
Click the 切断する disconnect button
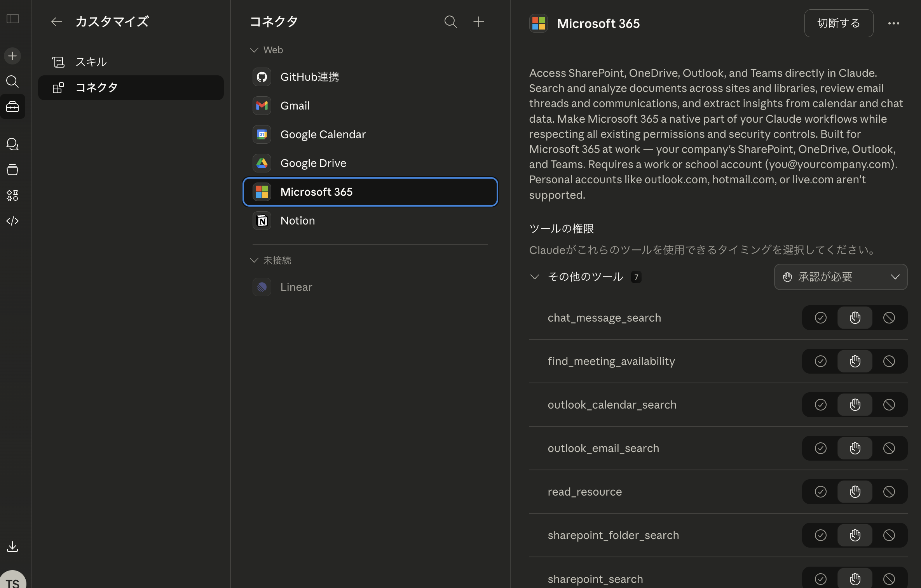(838, 23)
